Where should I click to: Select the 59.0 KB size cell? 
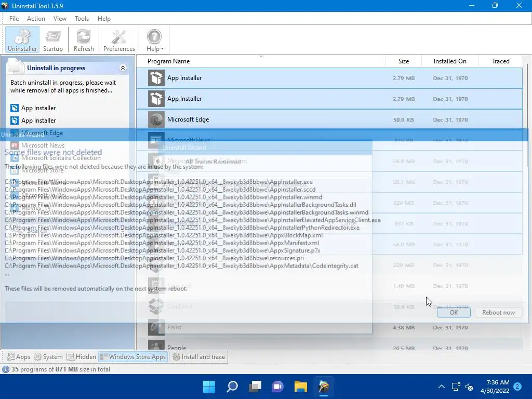(x=403, y=120)
